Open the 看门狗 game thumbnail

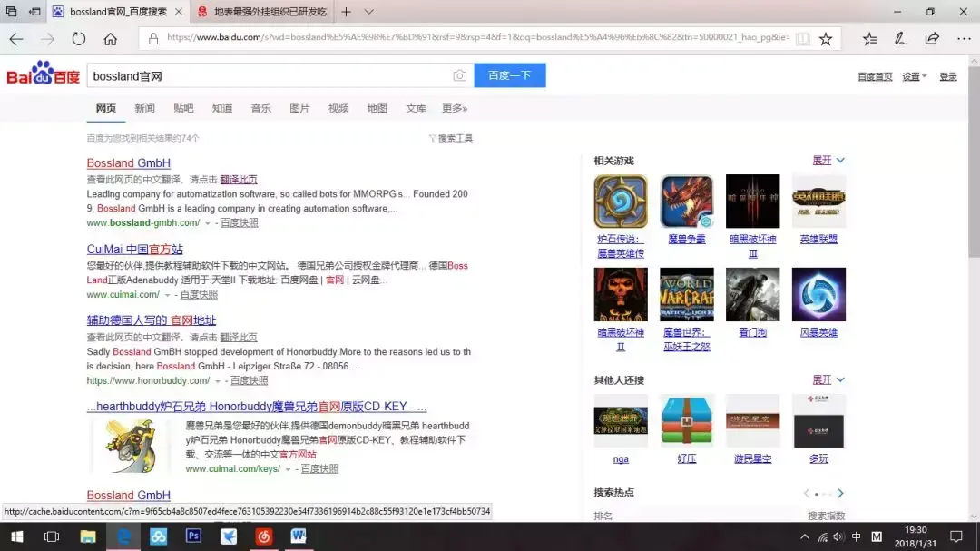pyautogui.click(x=752, y=295)
